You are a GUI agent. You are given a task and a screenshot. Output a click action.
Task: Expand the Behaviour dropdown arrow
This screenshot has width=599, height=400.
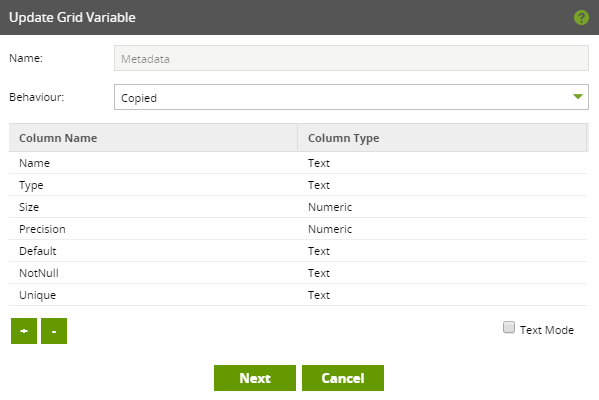pos(578,97)
